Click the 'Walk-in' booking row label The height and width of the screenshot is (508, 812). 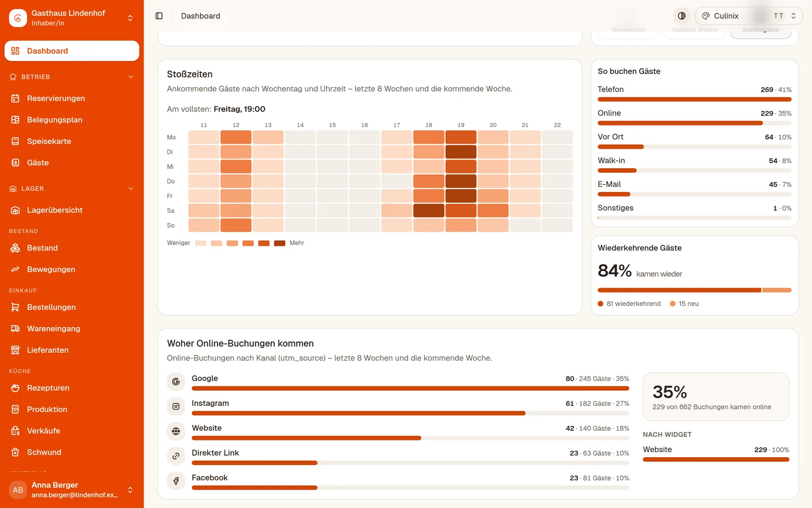[611, 161]
